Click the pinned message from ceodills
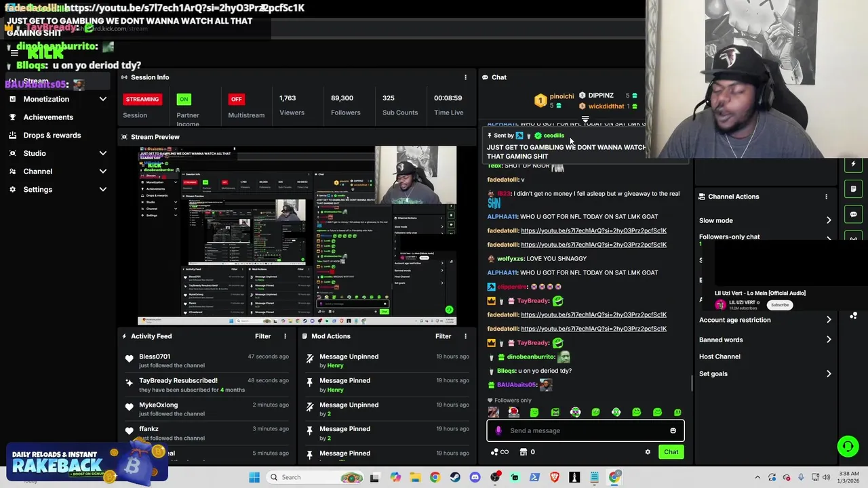 pyautogui.click(x=566, y=146)
